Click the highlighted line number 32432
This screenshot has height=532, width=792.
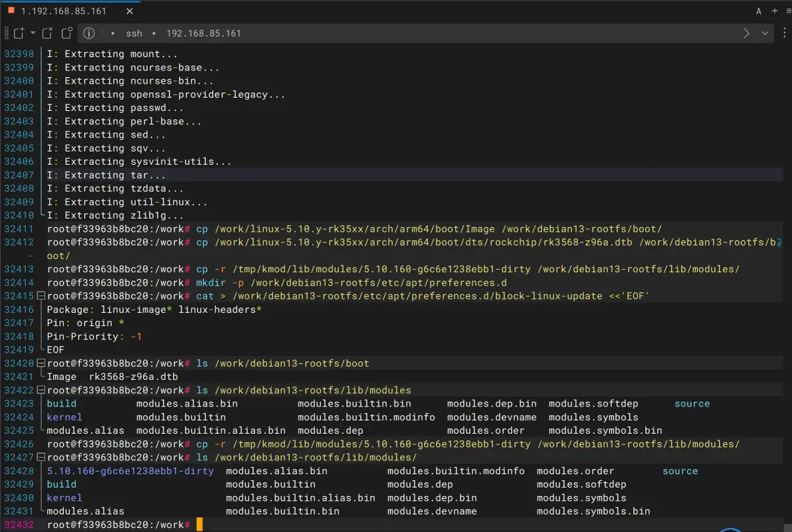(x=19, y=525)
